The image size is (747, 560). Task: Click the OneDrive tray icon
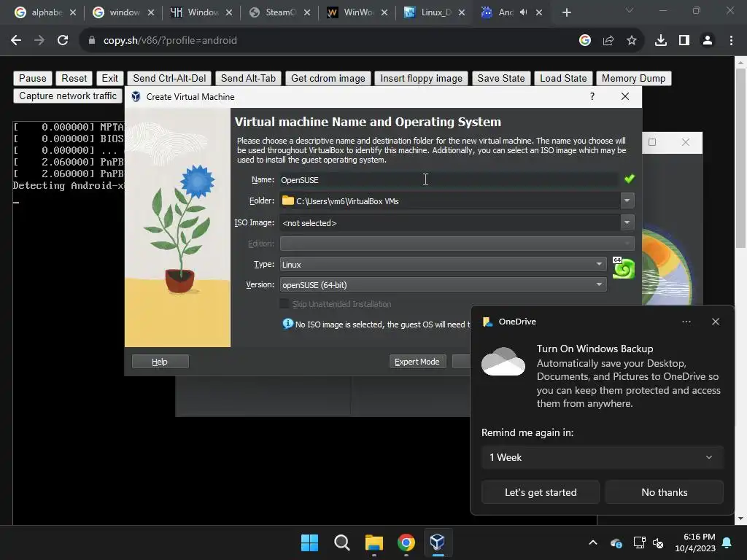[x=616, y=542]
